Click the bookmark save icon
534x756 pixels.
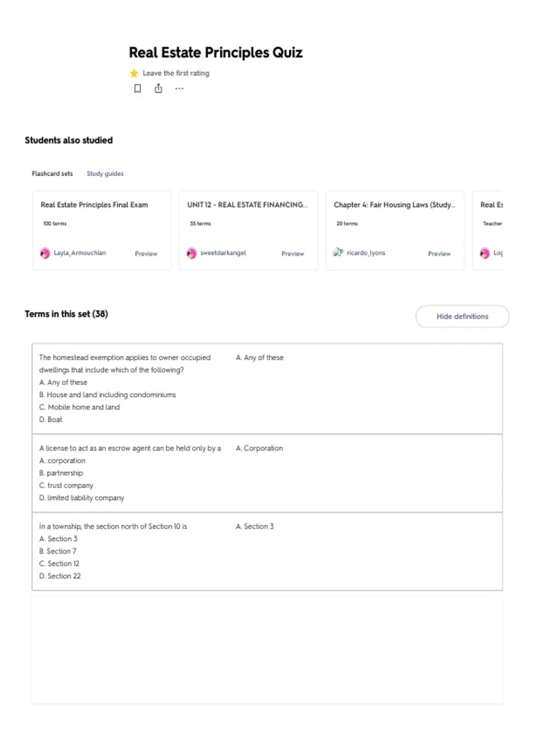tap(138, 88)
